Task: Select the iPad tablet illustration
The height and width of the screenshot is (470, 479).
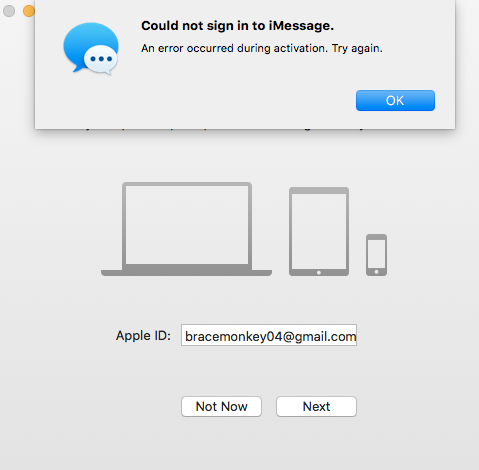Action: coord(319,231)
